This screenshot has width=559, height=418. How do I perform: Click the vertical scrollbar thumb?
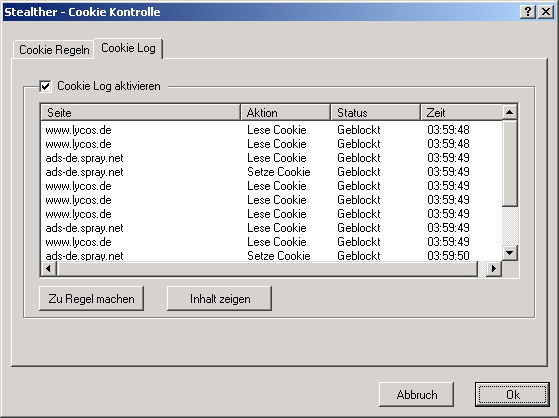coord(509,163)
